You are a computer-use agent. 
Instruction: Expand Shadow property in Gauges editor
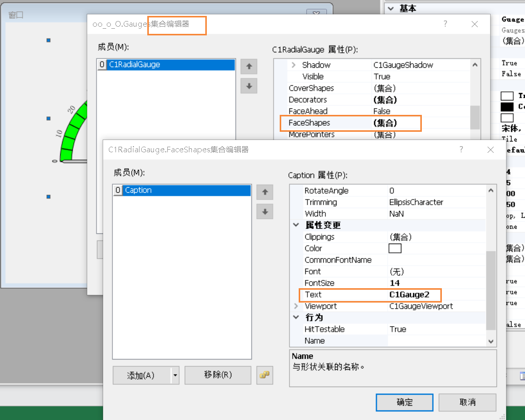[x=294, y=65]
